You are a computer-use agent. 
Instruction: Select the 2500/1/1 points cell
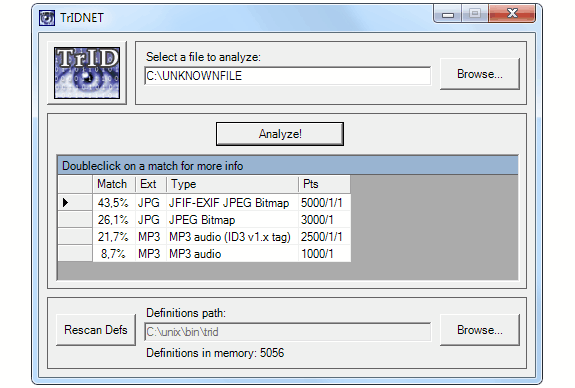(x=324, y=237)
